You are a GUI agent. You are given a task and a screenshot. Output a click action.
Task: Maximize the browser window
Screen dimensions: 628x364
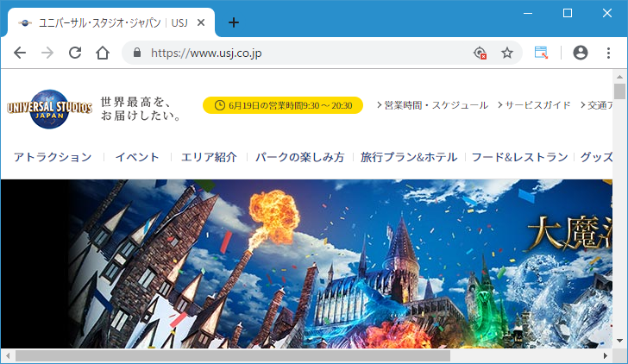[x=568, y=13]
